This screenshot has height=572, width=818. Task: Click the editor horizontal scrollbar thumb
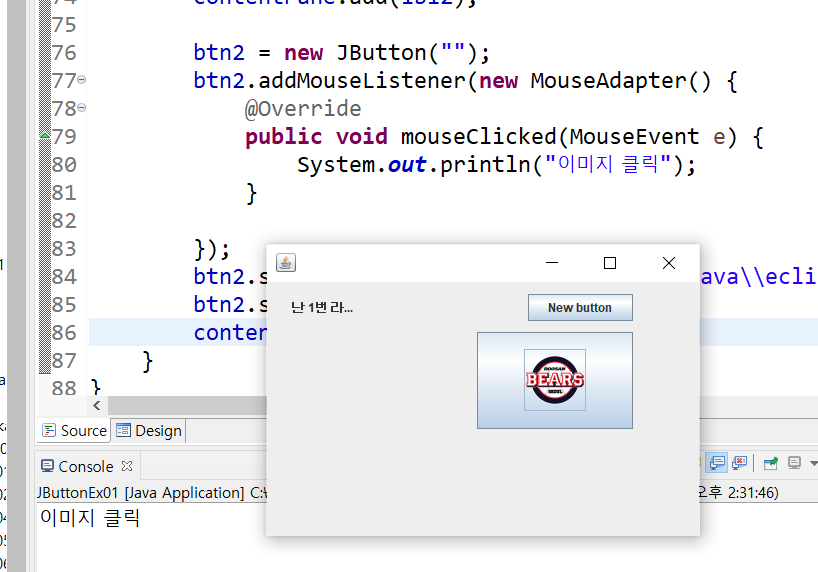[188, 406]
